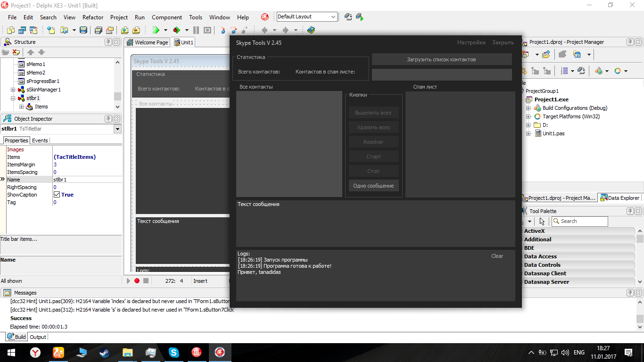This screenshot has height=362, width=644.
Task: Click the red globe icon beside Help
Action: pyautogui.click(x=265, y=17)
